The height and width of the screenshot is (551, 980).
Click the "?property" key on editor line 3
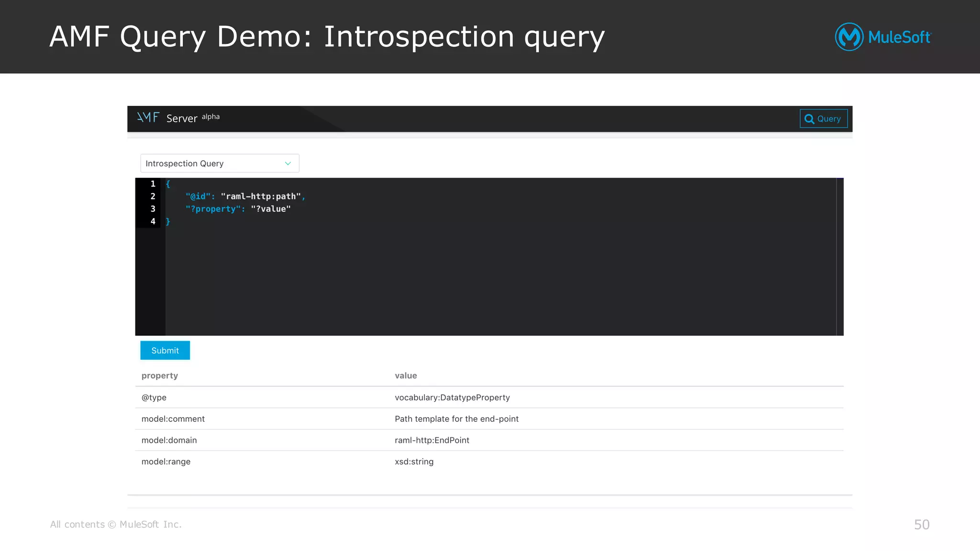tap(213, 209)
